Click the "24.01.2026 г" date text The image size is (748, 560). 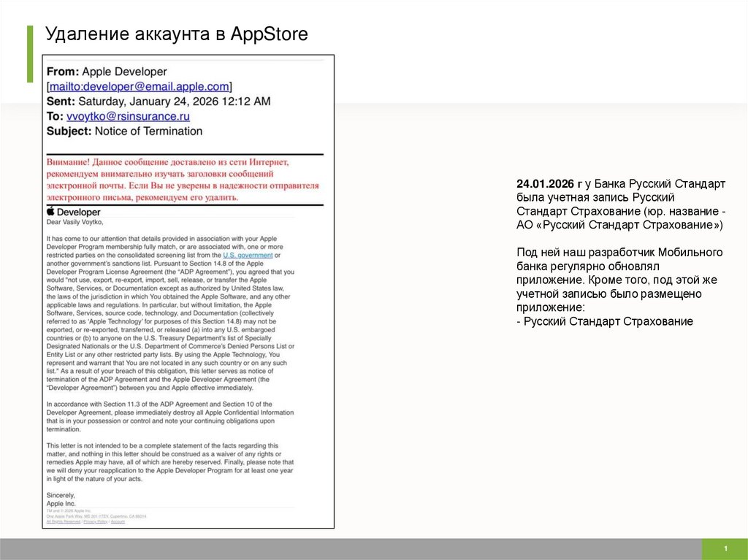pos(549,184)
